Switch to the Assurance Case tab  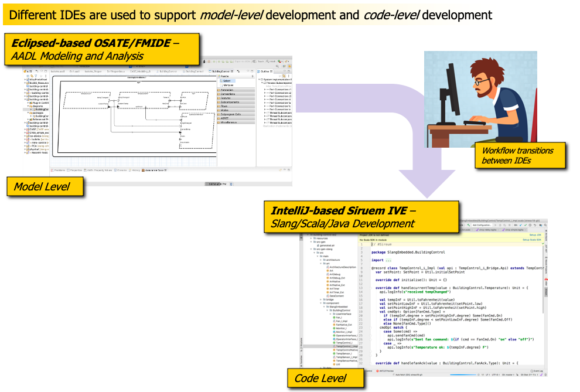coord(153,170)
